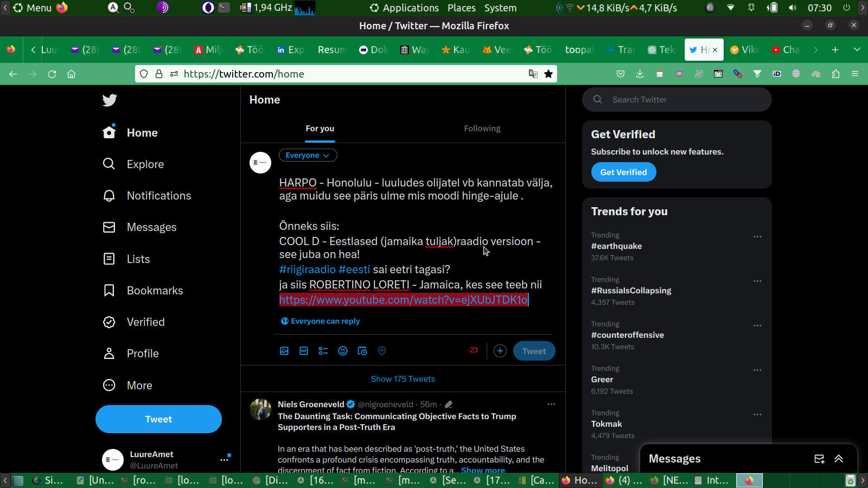The image size is (868, 488).
Task: Open the Applications menu in top panel
Action: [x=405, y=8]
